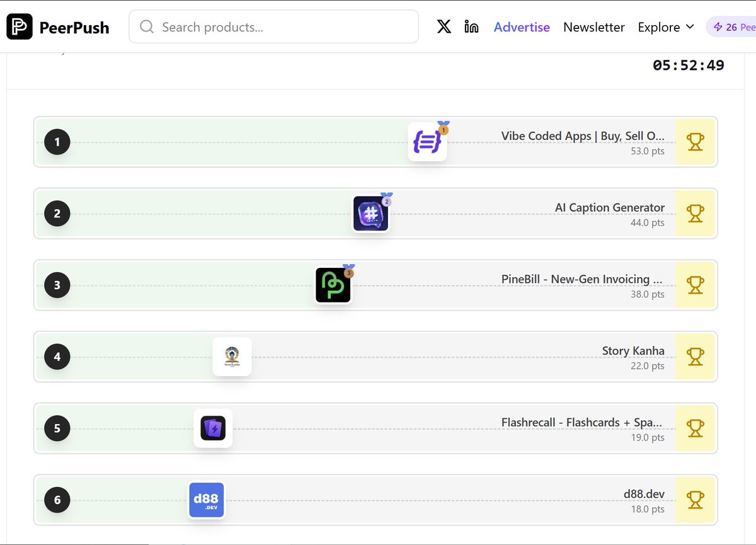
Task: Open the PeerPush home link text
Action: click(74, 28)
